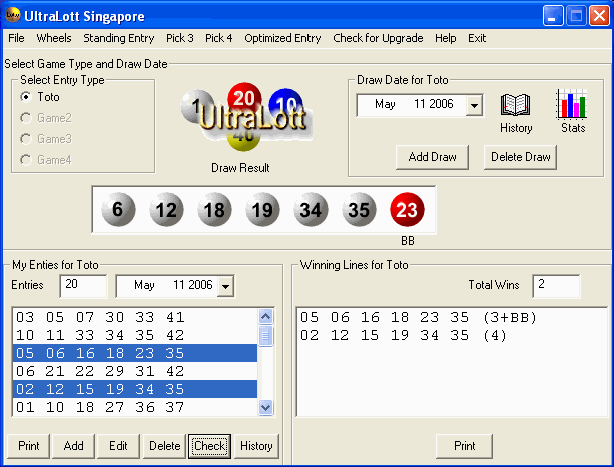
Task: Open the Stats bar chart icon
Action: coord(572,104)
